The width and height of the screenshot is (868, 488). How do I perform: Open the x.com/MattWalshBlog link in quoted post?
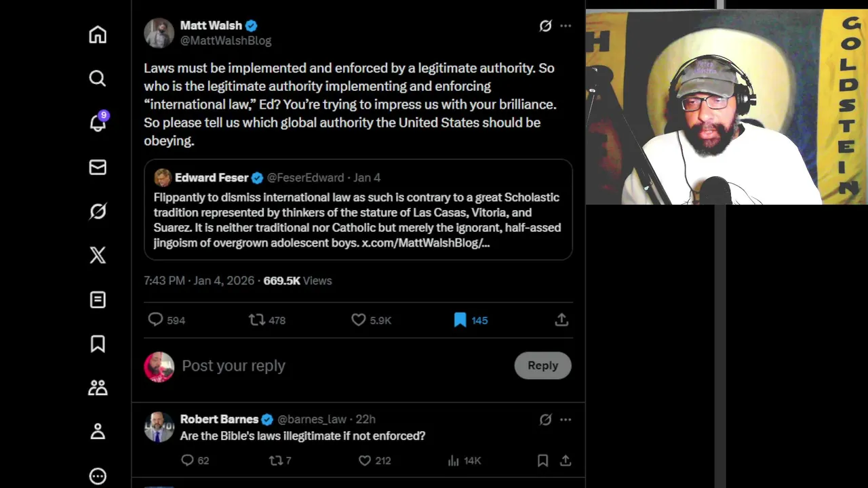point(425,243)
